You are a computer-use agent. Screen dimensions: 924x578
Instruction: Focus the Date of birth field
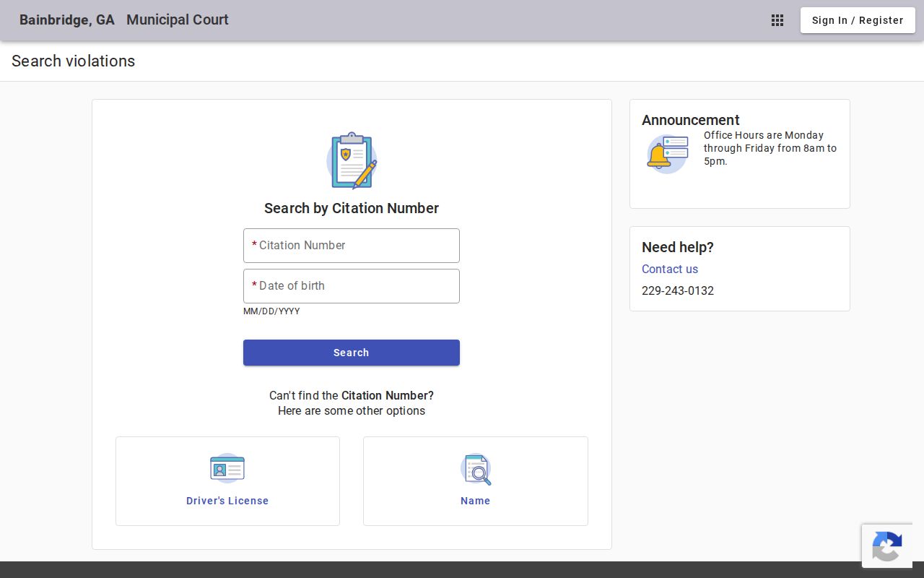[x=352, y=286]
